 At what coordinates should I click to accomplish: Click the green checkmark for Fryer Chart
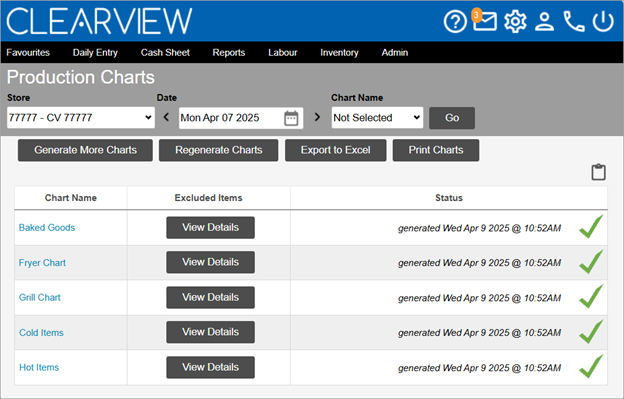(591, 261)
